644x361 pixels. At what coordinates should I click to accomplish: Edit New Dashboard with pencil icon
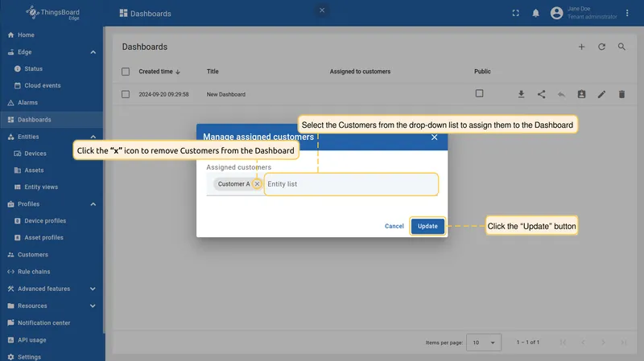(601, 94)
